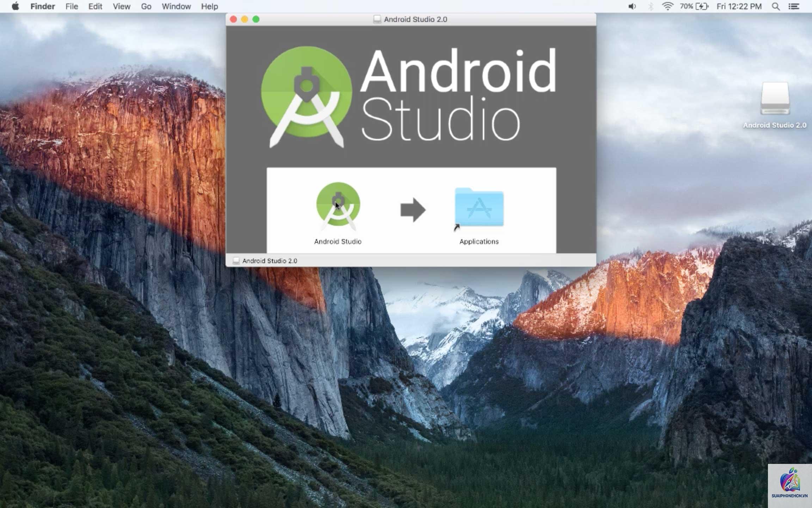Click disk icon in the path bar
812x508 pixels.
click(x=236, y=261)
